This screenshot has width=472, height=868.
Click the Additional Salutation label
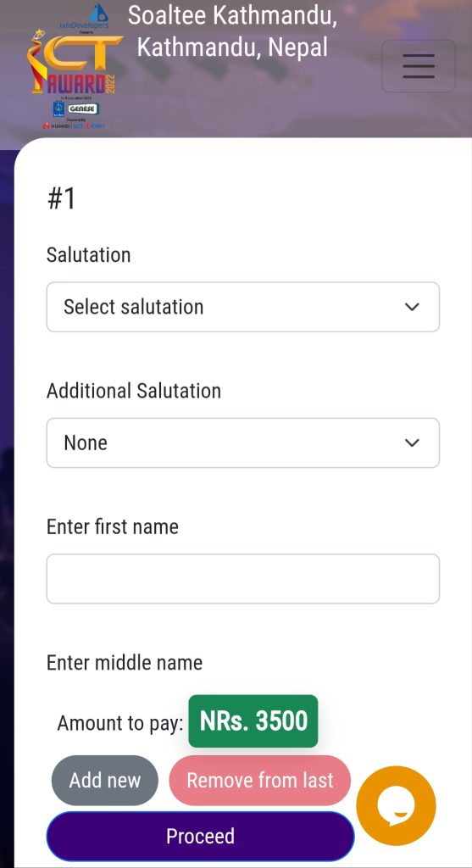[x=133, y=391]
